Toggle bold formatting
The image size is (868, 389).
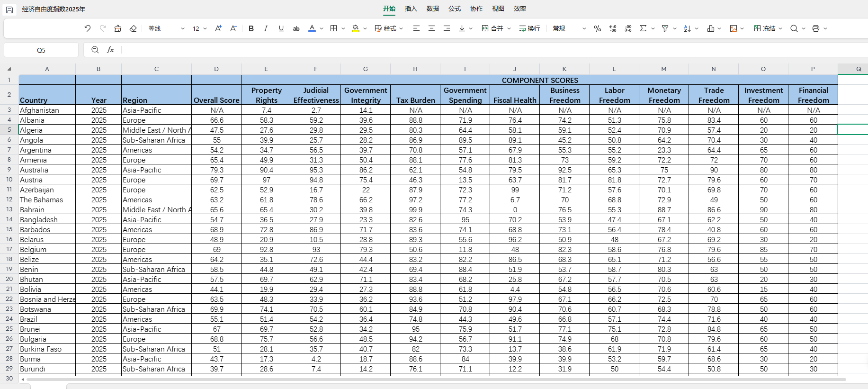[x=251, y=28]
